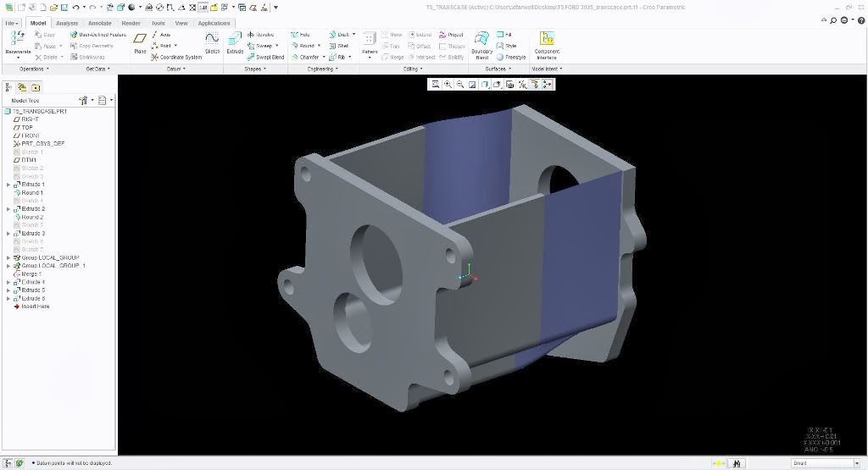The image size is (868, 470).
Task: Expand the Extrude 3 tree node
Action: click(x=8, y=234)
